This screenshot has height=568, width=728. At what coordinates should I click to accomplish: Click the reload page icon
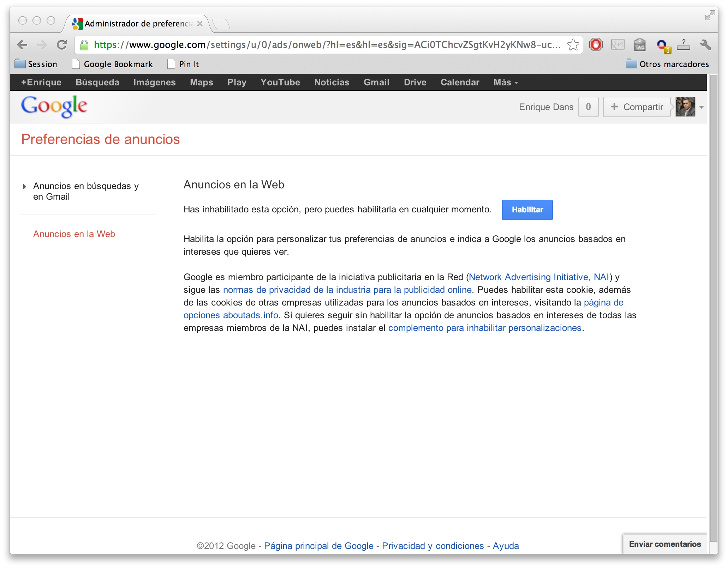point(62,45)
